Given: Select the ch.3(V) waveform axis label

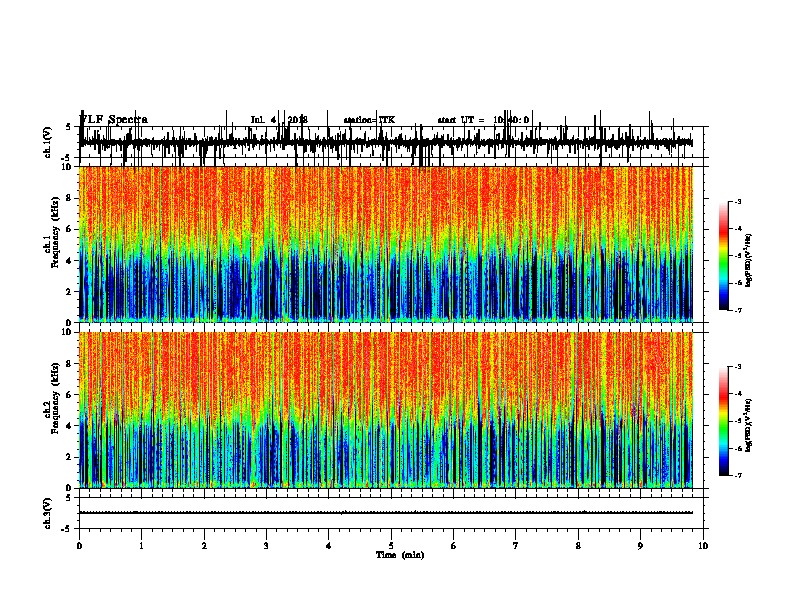Looking at the screenshot, I should (48, 513).
